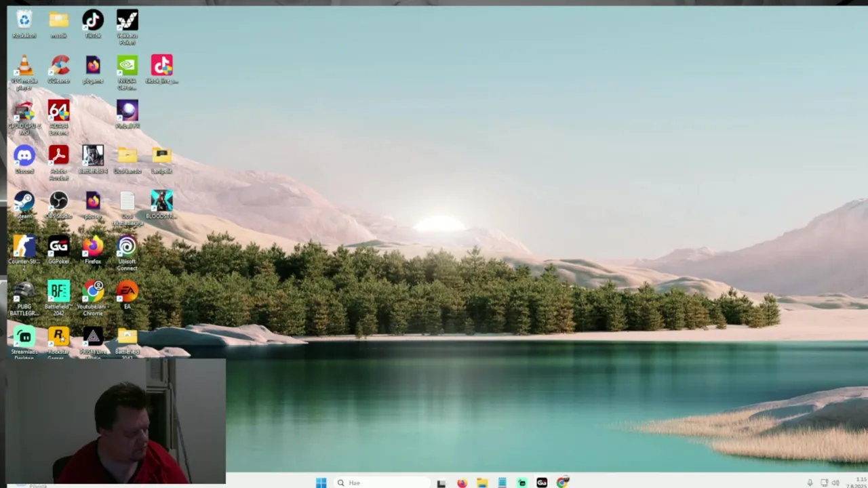Image resolution: width=868 pixels, height=488 pixels.
Task: Open Streamlabs from the taskbar
Action: [522, 483]
